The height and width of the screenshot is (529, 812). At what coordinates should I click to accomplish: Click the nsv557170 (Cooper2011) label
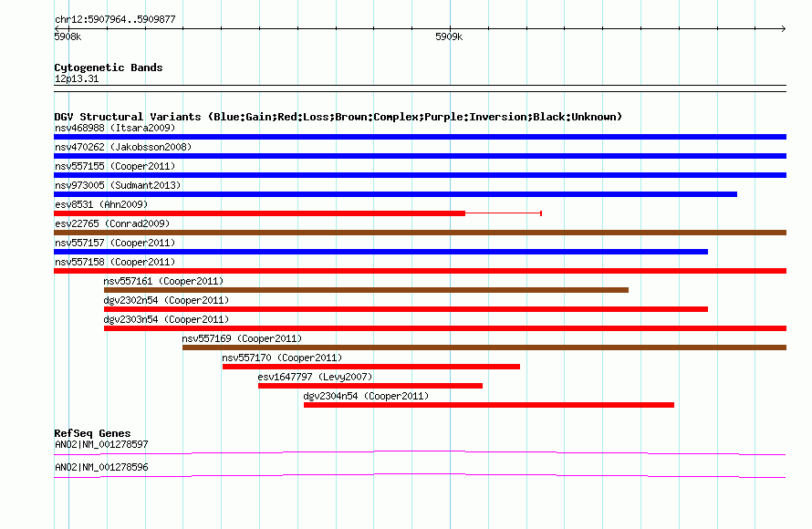[282, 358]
